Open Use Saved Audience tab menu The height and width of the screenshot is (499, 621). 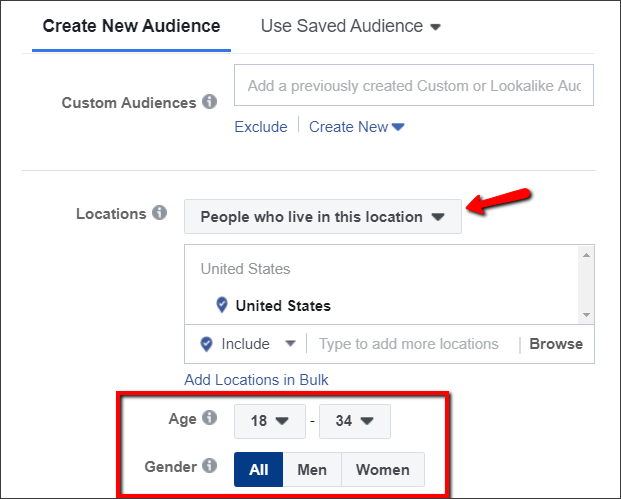[351, 26]
